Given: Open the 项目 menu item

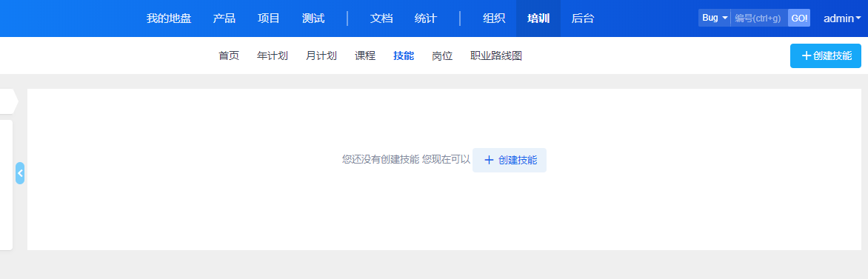Looking at the screenshot, I should [x=269, y=19].
